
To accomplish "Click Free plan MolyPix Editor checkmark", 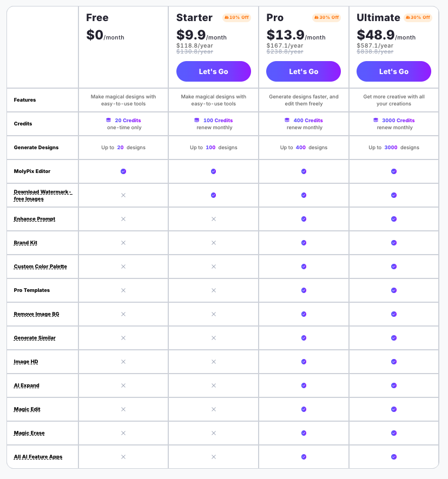I will tap(123, 171).
